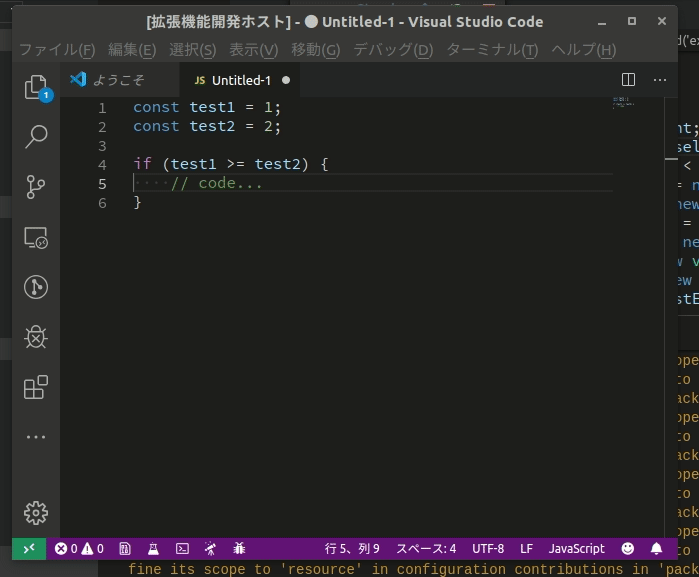Viewport: 699px width, 577px height.
Task: Close the unsaved Untitled-1 tab via dot
Action: [x=286, y=80]
